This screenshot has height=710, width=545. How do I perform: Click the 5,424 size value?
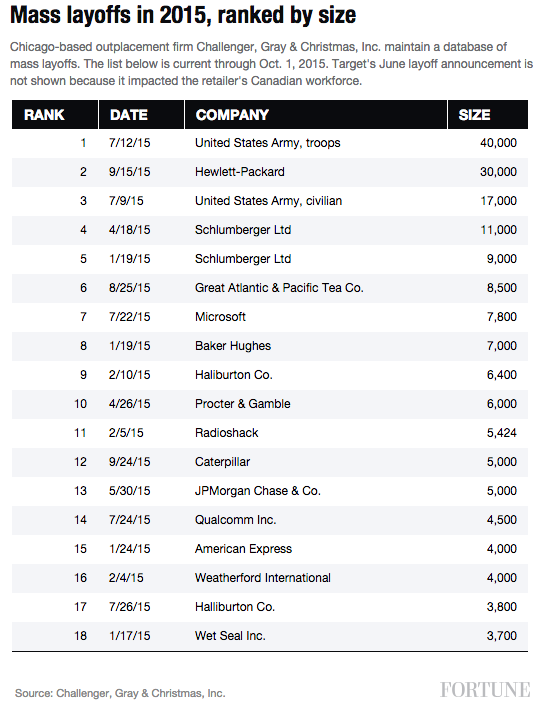pyautogui.click(x=502, y=433)
